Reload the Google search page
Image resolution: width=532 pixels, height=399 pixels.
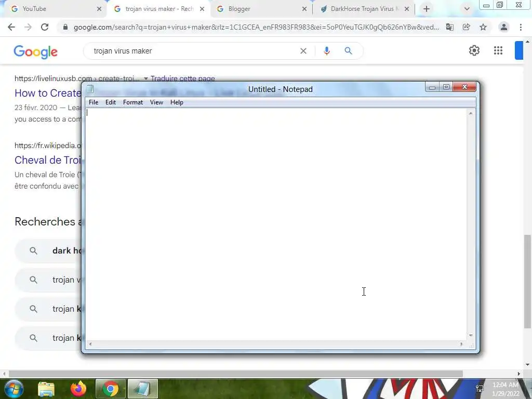pyautogui.click(x=45, y=27)
